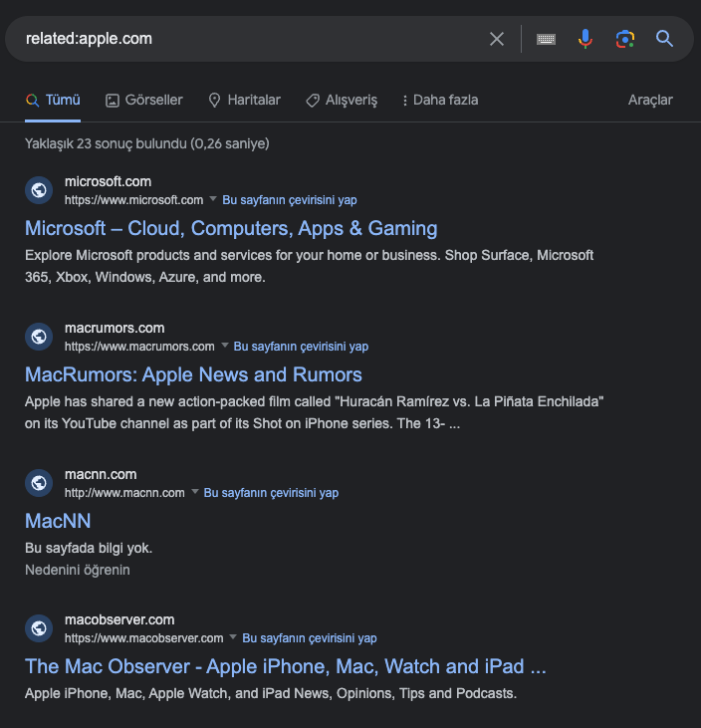Translate the macobserver.com page via çevirisini yap
The image size is (701, 728).
pyautogui.click(x=310, y=638)
